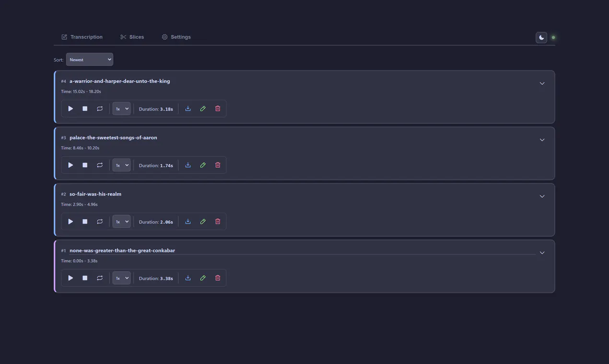Download the palace-the-sweetest-songs-of-aaron slice
The height and width of the screenshot is (364, 609).
188,165
